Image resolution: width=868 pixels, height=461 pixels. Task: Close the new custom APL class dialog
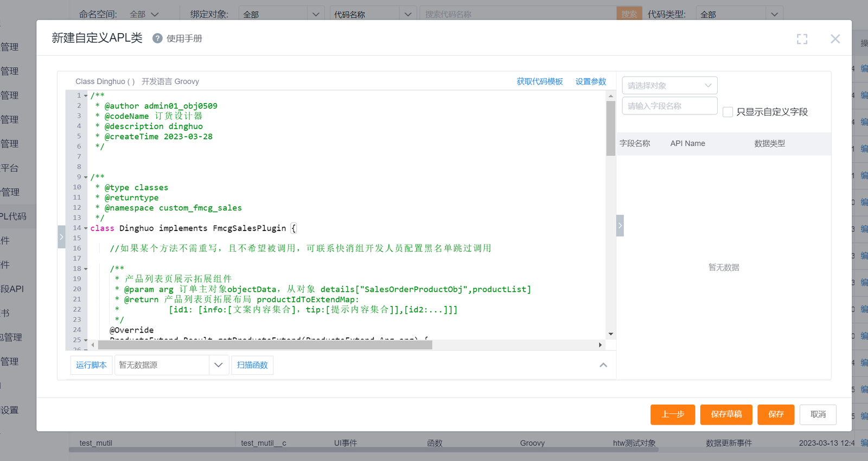pyautogui.click(x=835, y=39)
